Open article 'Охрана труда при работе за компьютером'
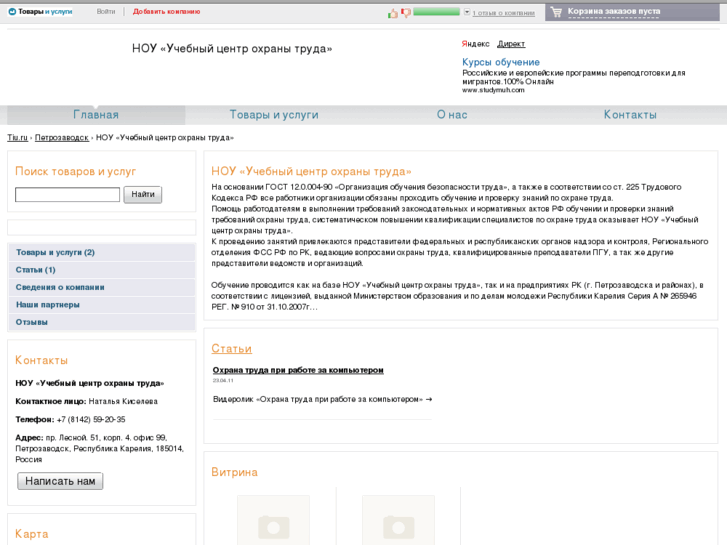This screenshot has width=727, height=545. pyautogui.click(x=298, y=370)
